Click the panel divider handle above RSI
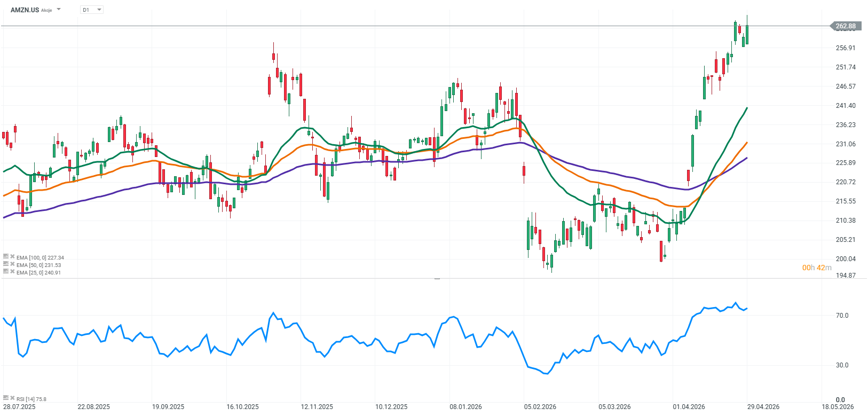868x416 pixels. tap(437, 278)
